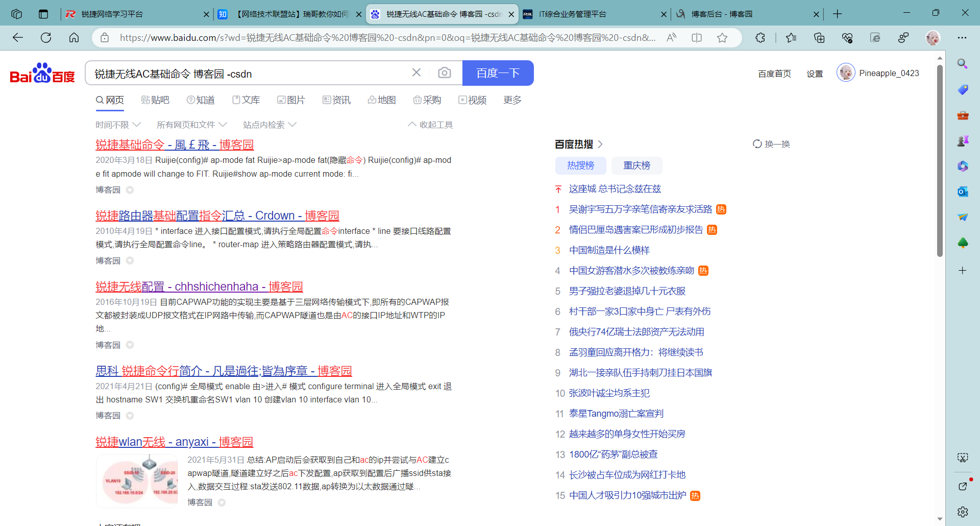The image size is (980, 526).
Task: Clear the Baidu search box text
Action: 416,73
